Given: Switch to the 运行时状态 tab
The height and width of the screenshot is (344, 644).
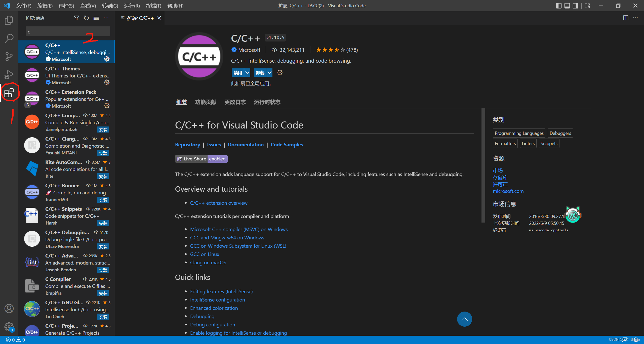Looking at the screenshot, I should click(x=267, y=102).
